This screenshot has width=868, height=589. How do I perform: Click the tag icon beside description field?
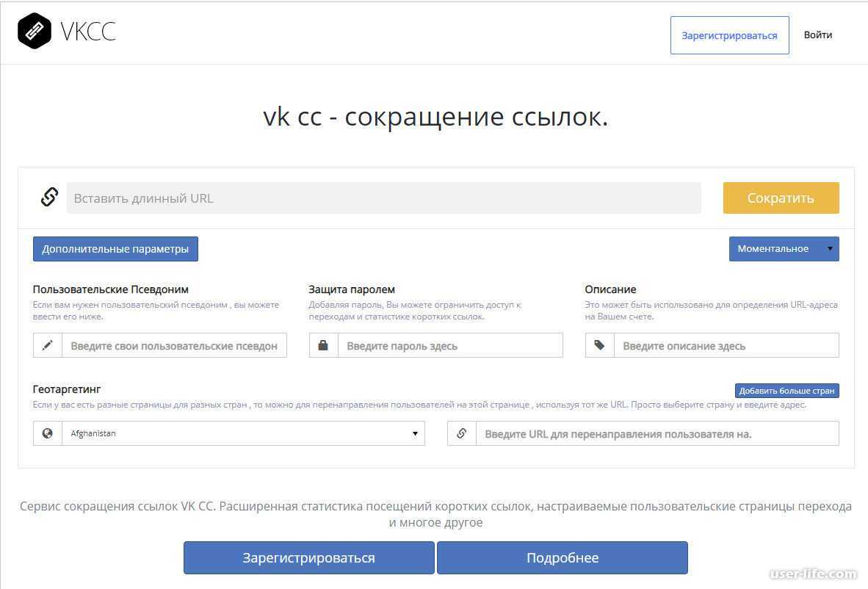[599, 345]
